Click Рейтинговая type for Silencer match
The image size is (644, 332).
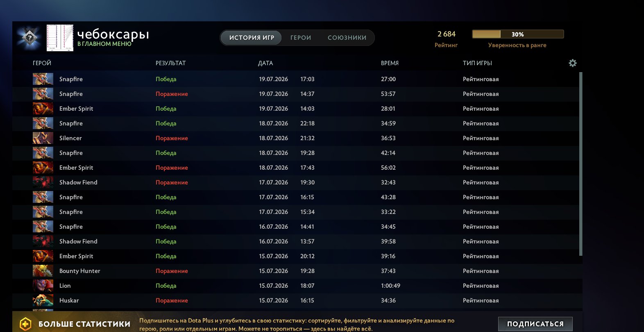click(481, 138)
